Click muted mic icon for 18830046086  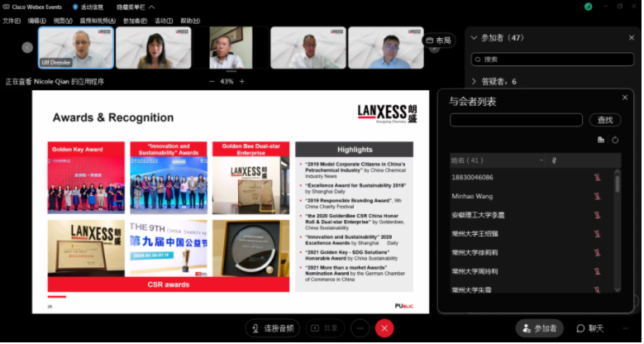597,177
